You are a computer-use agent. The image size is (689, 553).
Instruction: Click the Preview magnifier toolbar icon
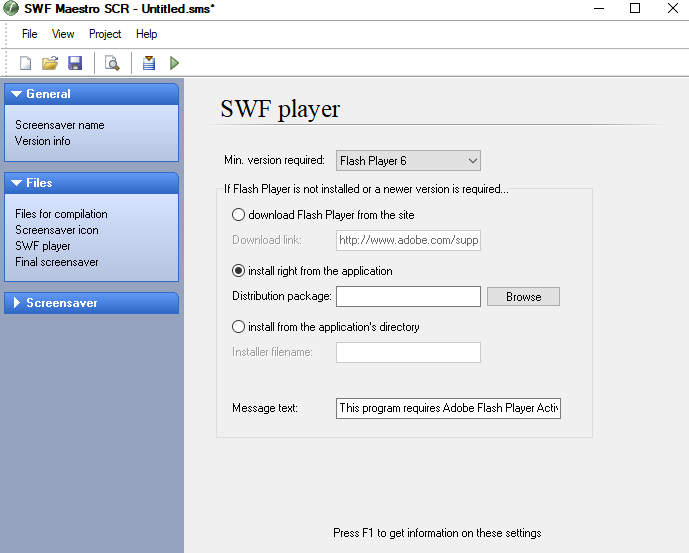pos(112,63)
